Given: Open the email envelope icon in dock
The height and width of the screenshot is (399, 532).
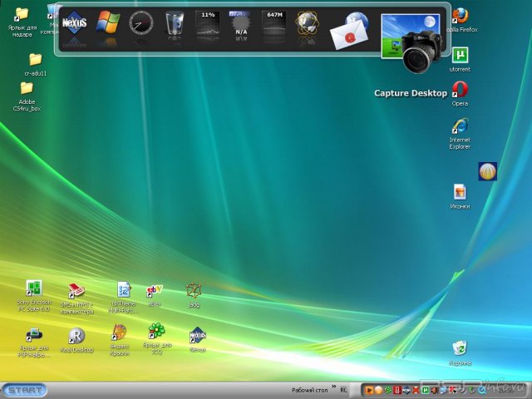Looking at the screenshot, I should point(349,34).
